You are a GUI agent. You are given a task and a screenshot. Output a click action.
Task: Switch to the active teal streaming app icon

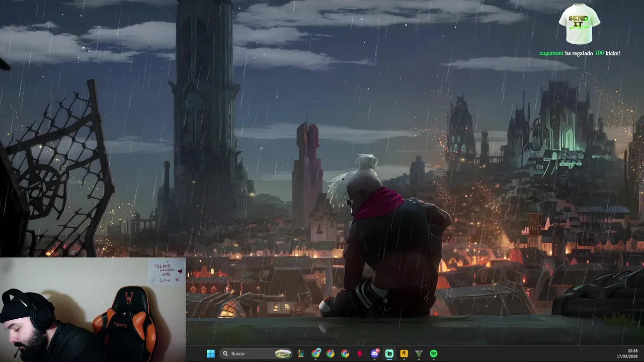pos(389,353)
